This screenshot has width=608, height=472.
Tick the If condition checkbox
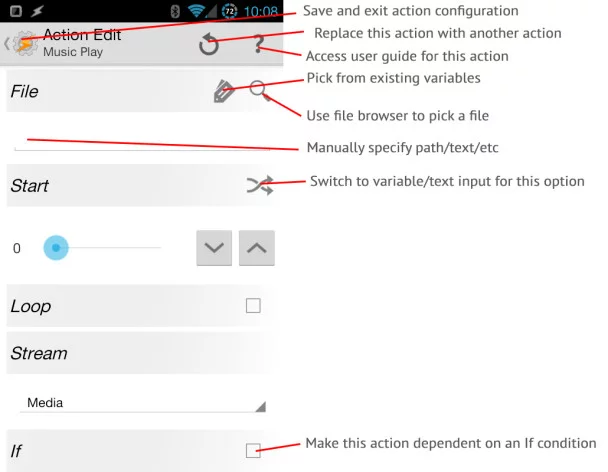[x=253, y=451]
